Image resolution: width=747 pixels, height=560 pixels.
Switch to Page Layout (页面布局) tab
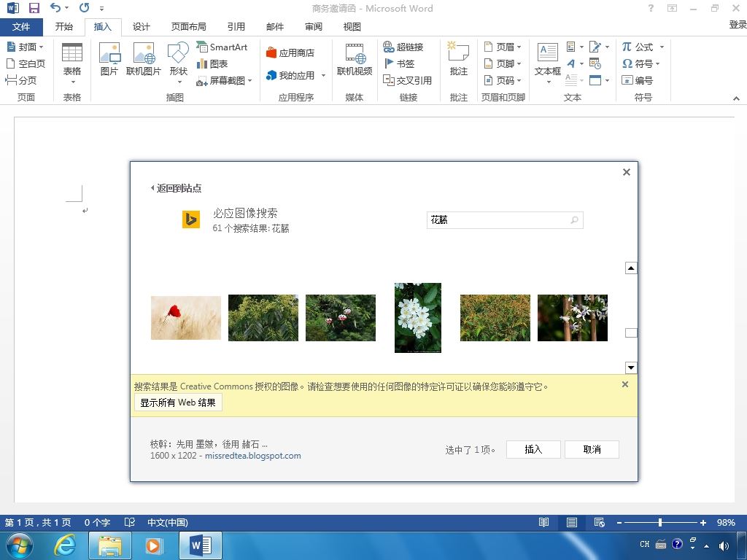(189, 27)
